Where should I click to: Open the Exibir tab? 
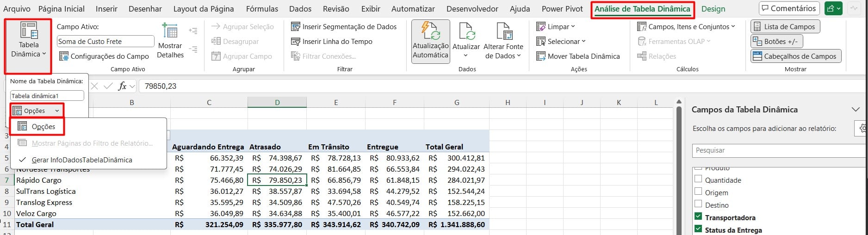point(371,9)
